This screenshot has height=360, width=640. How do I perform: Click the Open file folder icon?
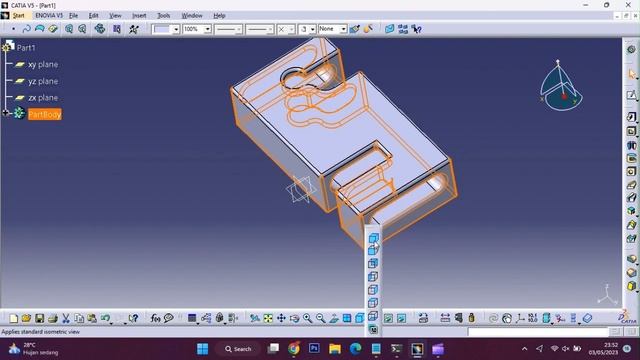tap(27, 318)
